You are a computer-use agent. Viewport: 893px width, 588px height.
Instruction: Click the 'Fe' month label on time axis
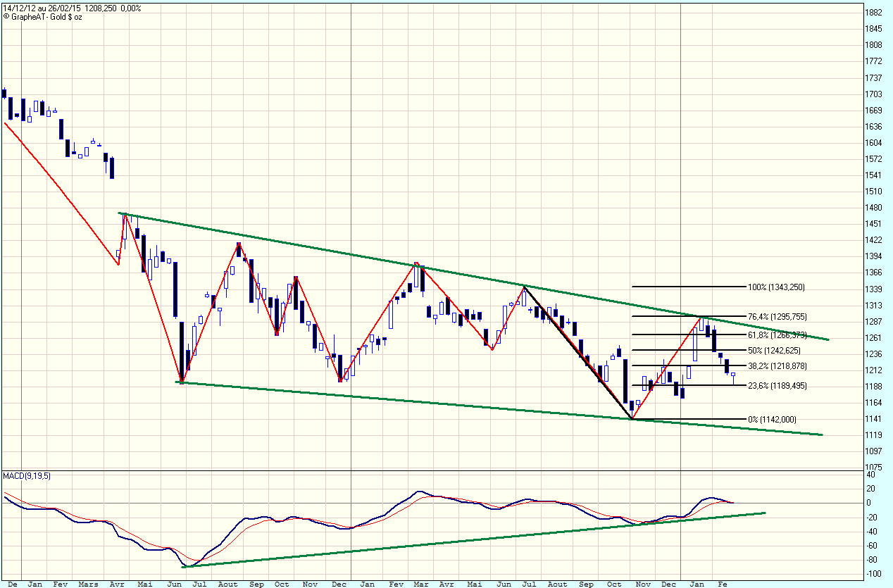coord(722,584)
